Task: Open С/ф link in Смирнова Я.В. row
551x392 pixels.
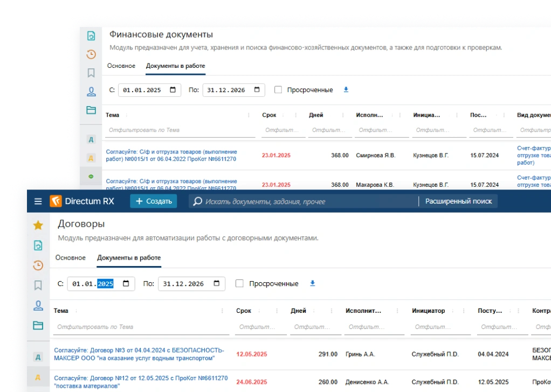Action: pos(171,156)
